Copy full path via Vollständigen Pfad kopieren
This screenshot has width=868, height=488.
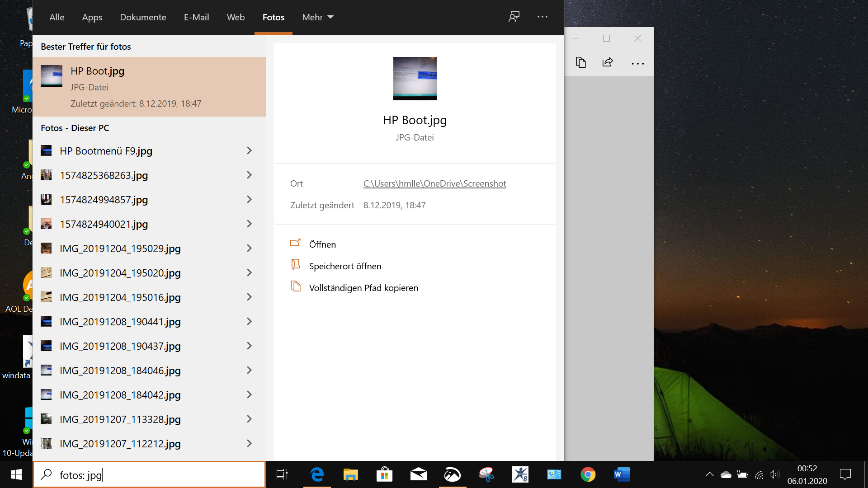363,288
